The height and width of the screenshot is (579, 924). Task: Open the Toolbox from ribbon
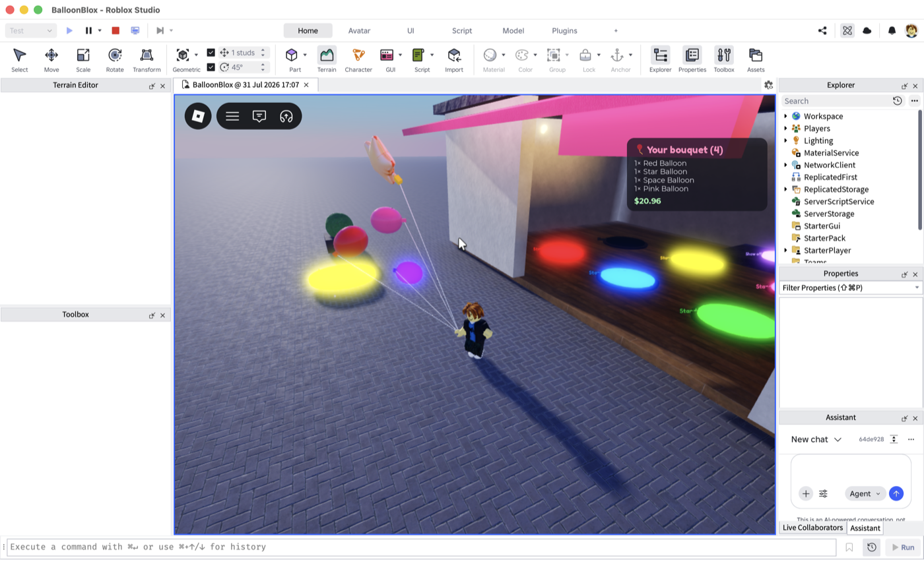click(x=724, y=59)
